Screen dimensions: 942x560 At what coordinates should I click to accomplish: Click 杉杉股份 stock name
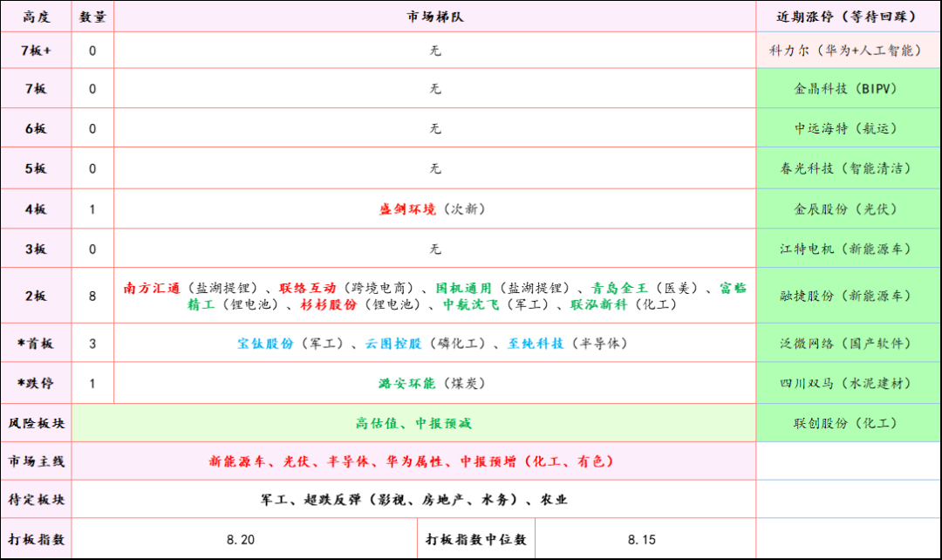[329, 304]
